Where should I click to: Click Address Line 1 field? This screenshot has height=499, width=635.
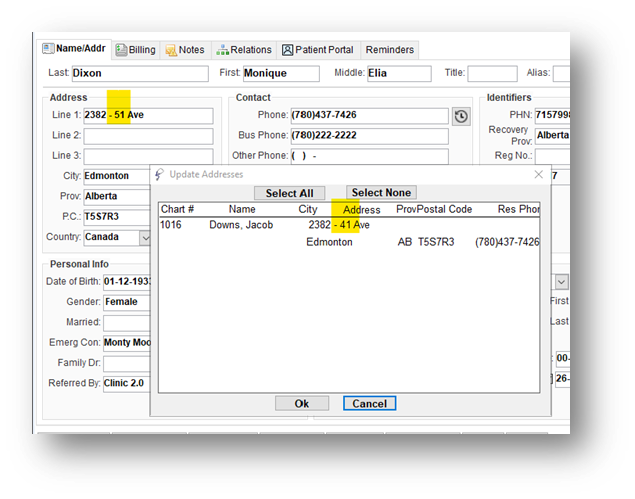click(x=148, y=116)
